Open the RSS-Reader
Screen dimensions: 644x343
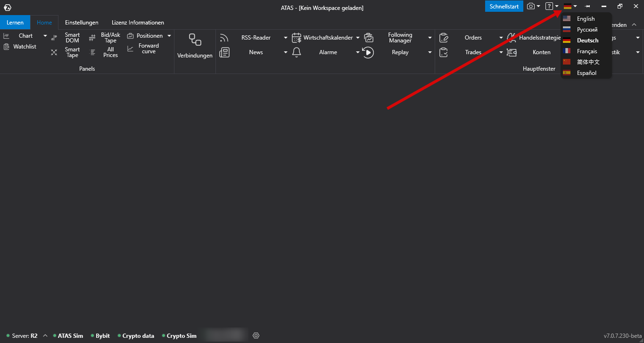tap(250, 38)
